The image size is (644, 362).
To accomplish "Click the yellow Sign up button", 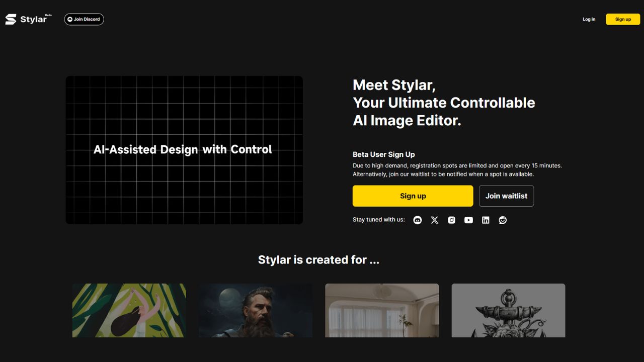I will point(413,196).
